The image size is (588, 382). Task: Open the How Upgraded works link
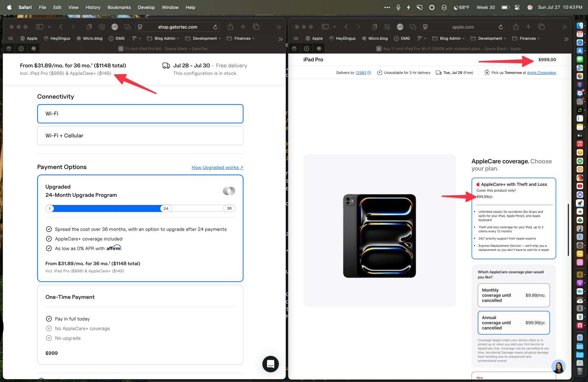(x=217, y=167)
